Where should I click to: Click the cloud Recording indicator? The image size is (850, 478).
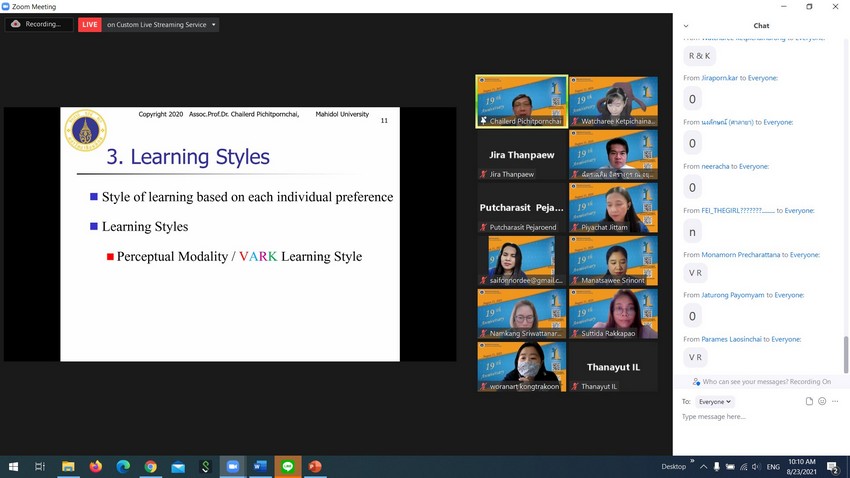[38, 24]
